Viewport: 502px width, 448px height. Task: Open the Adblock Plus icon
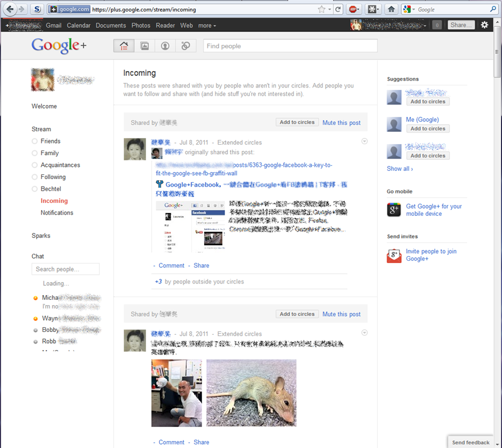pyautogui.click(x=353, y=9)
